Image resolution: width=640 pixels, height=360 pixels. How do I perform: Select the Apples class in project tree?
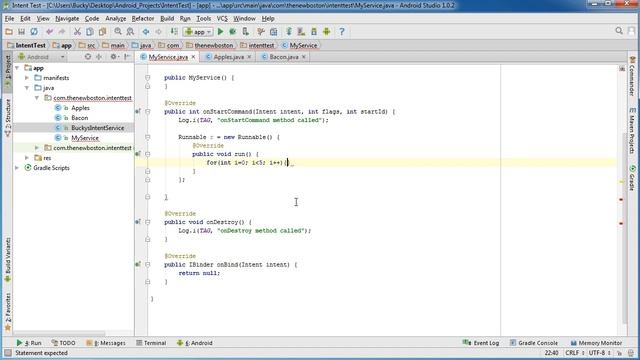click(x=80, y=108)
